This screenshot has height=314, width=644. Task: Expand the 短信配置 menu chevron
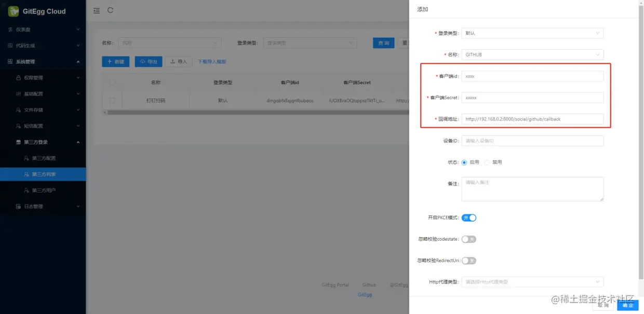78,126
